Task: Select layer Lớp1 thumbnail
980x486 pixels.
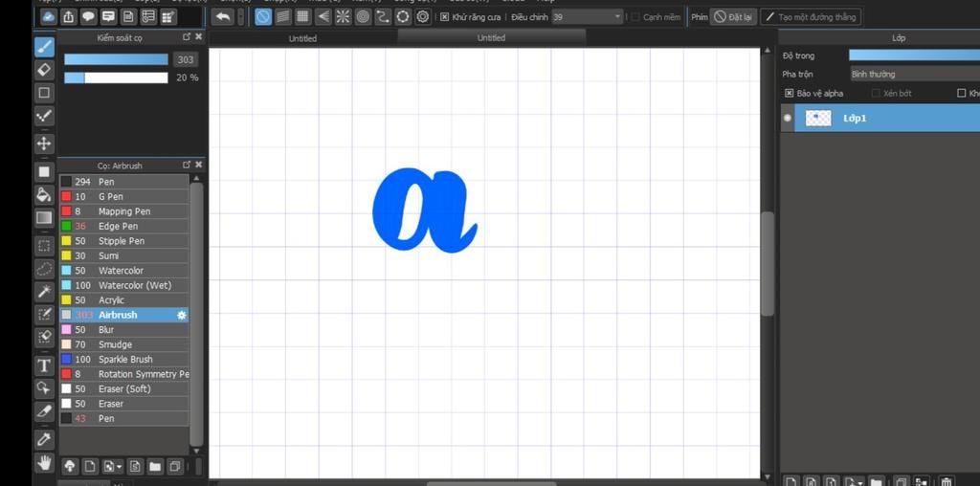Action: (x=818, y=118)
